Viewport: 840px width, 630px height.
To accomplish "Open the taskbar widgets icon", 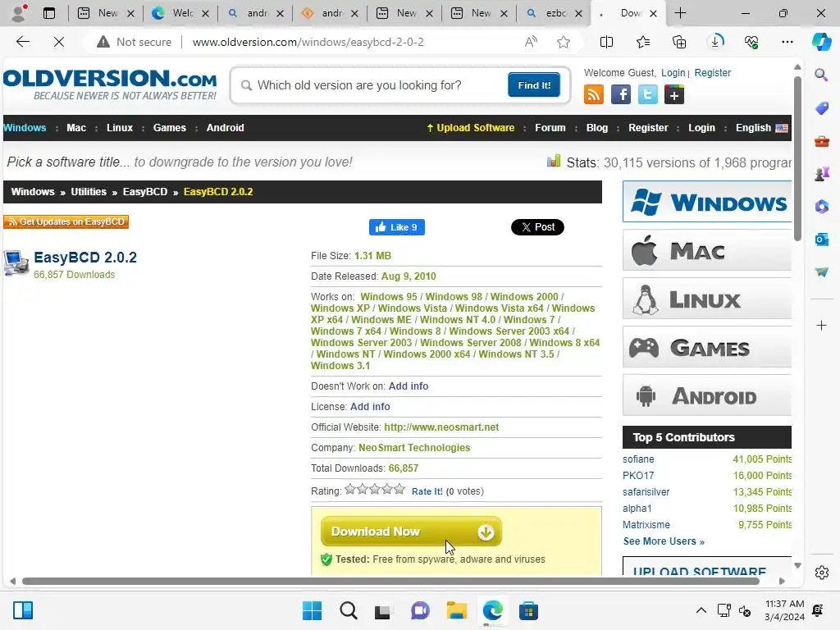I will pos(23,610).
